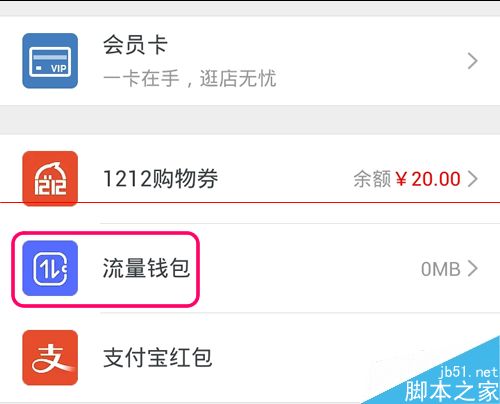Expand the chevron beside ¥20.00 balance
This screenshot has height=404, width=500.
point(472,179)
